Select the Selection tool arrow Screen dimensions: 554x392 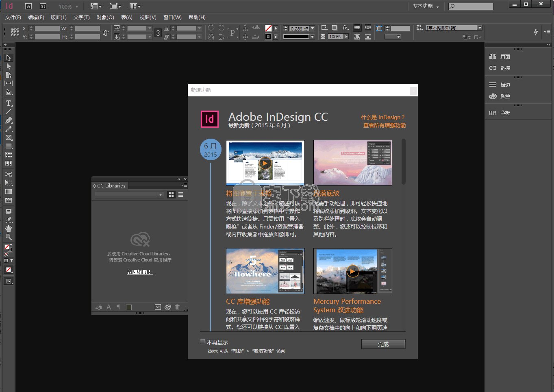[9, 58]
